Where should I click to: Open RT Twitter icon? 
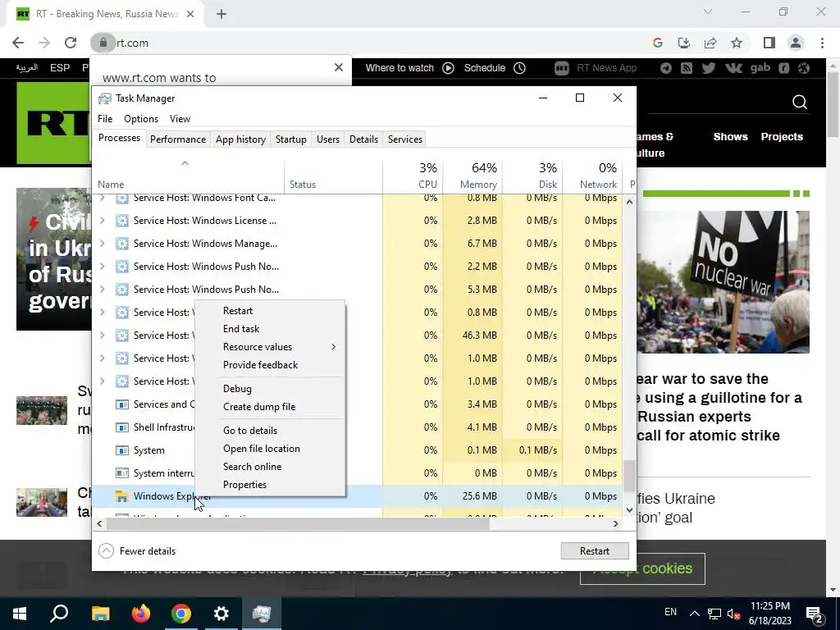pyautogui.click(x=708, y=68)
